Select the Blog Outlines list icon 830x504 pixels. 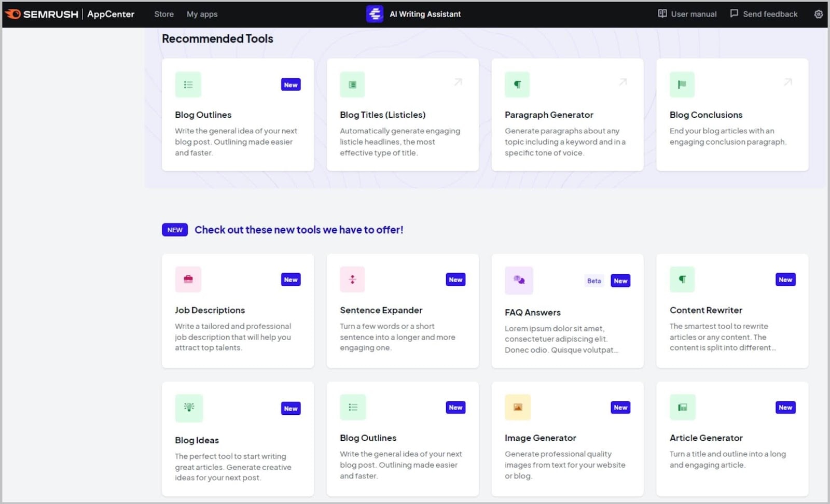[188, 84]
